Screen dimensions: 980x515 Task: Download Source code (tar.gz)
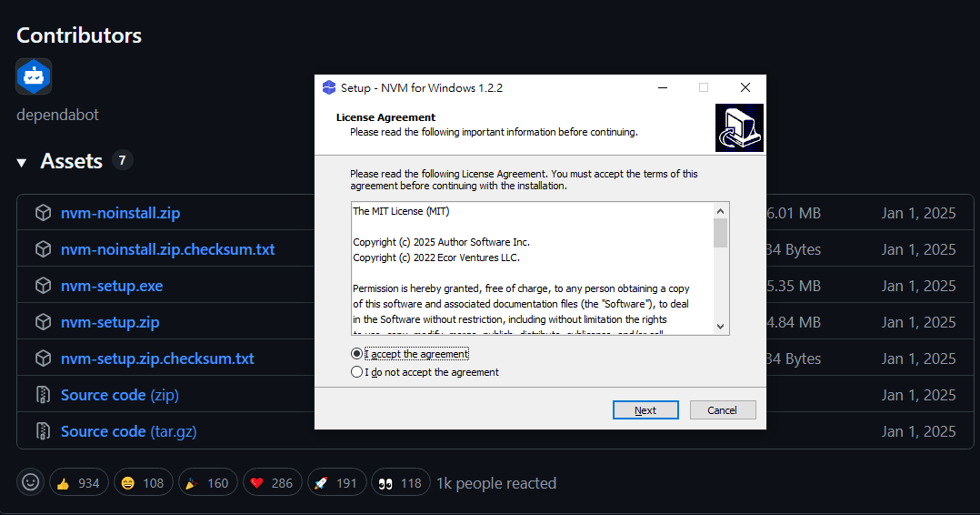tap(129, 431)
